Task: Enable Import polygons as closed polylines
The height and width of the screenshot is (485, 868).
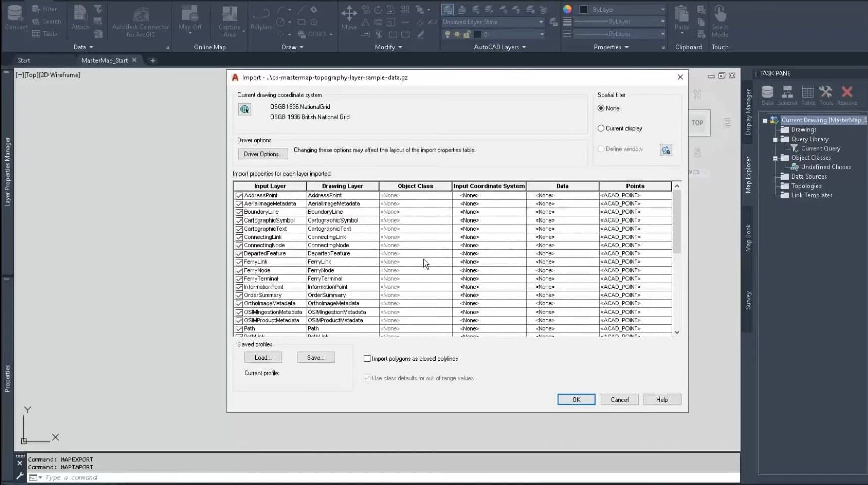Action: [x=367, y=359]
